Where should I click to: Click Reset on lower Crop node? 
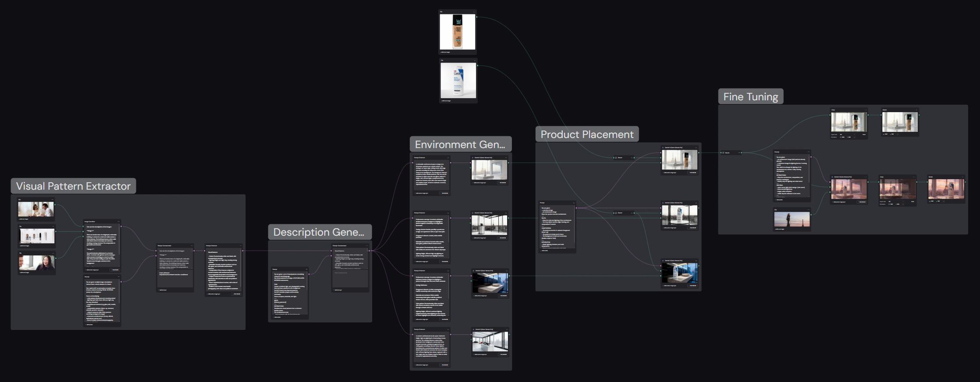(913, 202)
